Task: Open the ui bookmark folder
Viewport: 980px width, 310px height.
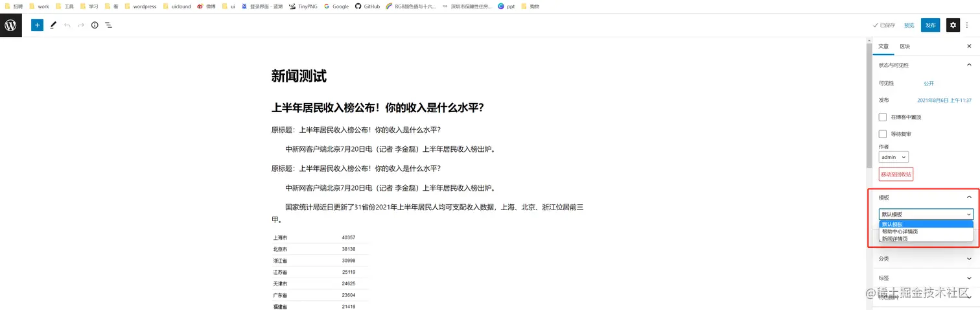Action: coord(229,6)
